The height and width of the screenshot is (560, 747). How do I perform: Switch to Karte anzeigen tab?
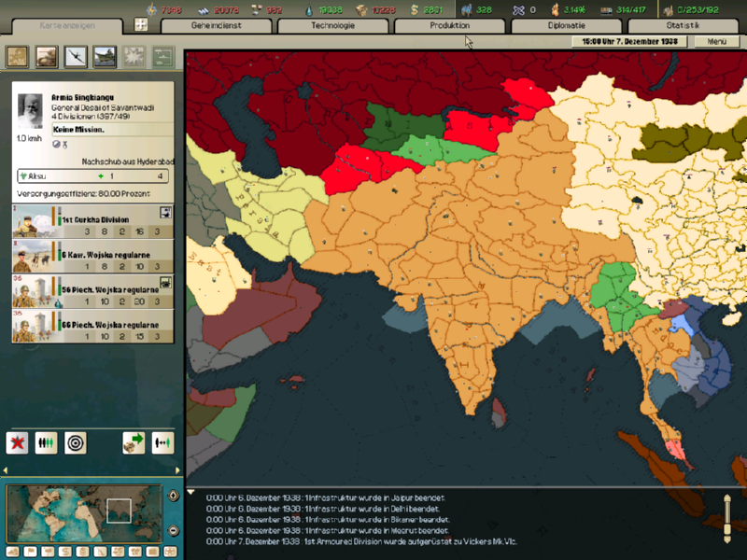click(67, 26)
